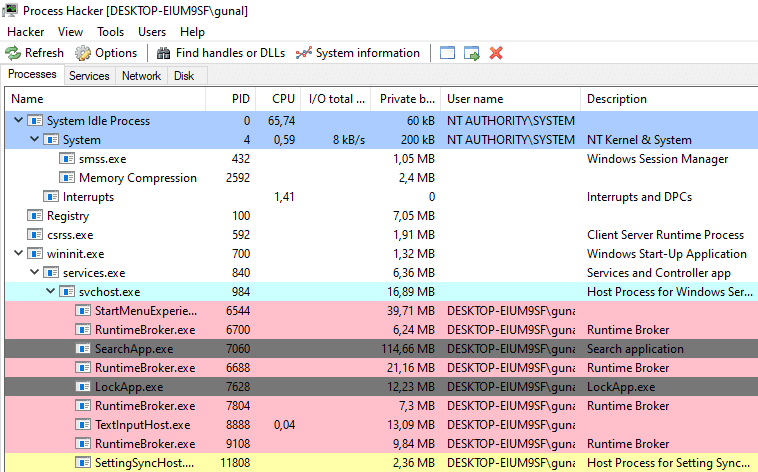The height and width of the screenshot is (472, 758).
Task: Sort by Name column header
Action: tap(105, 99)
